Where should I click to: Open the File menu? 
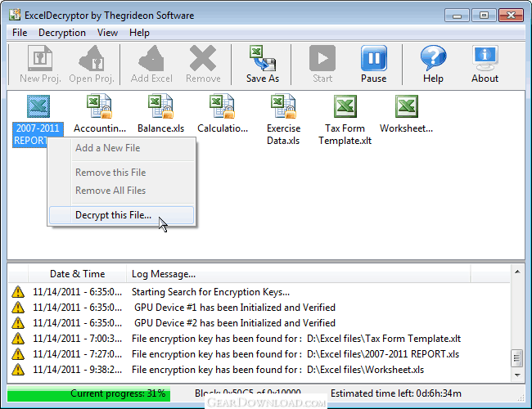(20, 33)
